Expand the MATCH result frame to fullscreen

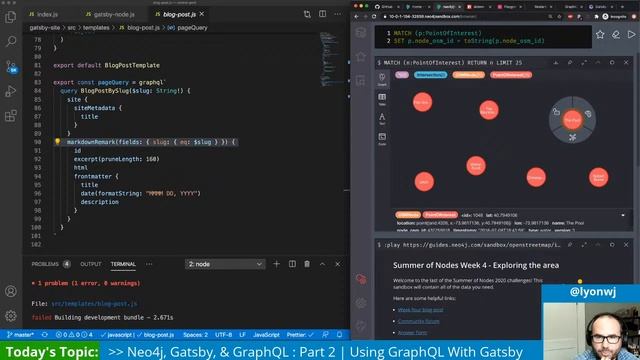(584, 62)
